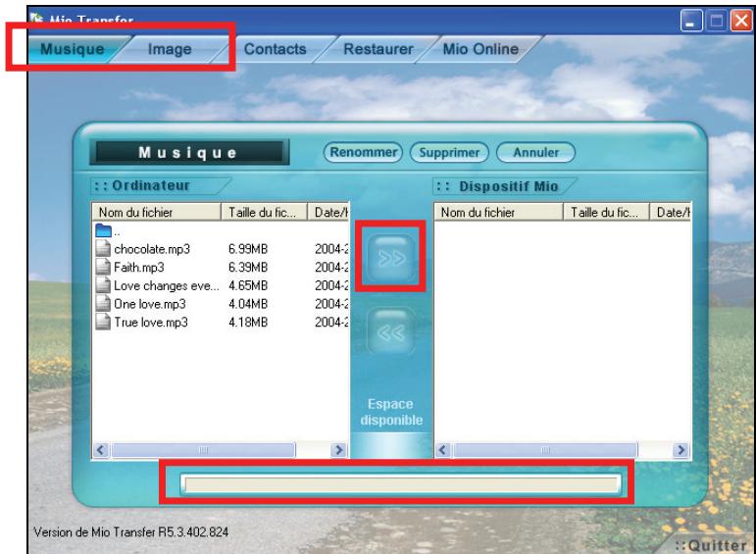This screenshot has height=554, width=756.
Task: Sort Ordinateur list by Nom du fichier
Action: [x=156, y=212]
